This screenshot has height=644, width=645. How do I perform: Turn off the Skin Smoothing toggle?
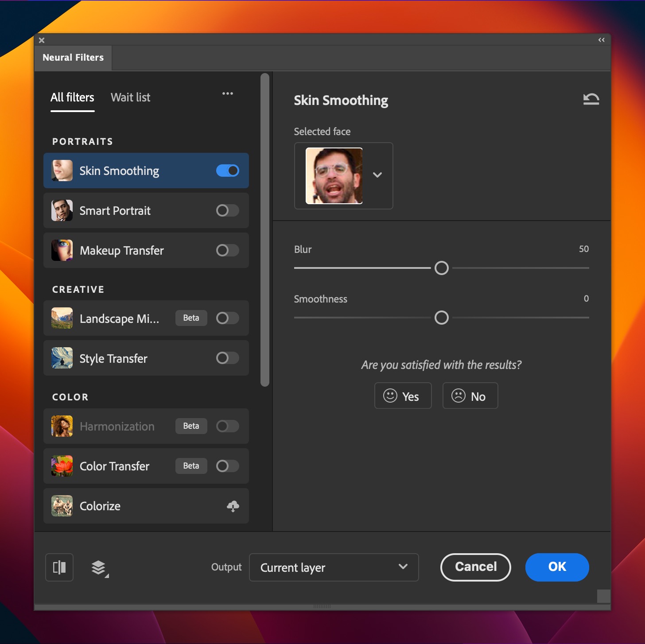(228, 171)
